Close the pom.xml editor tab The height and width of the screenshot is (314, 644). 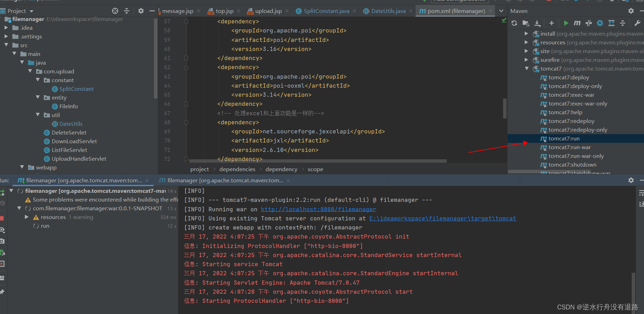[490, 11]
